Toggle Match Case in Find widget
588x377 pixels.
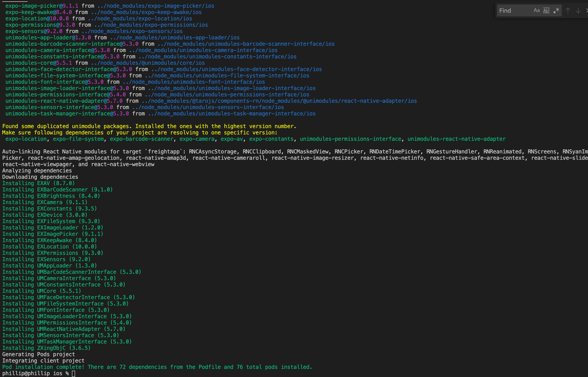click(x=536, y=11)
